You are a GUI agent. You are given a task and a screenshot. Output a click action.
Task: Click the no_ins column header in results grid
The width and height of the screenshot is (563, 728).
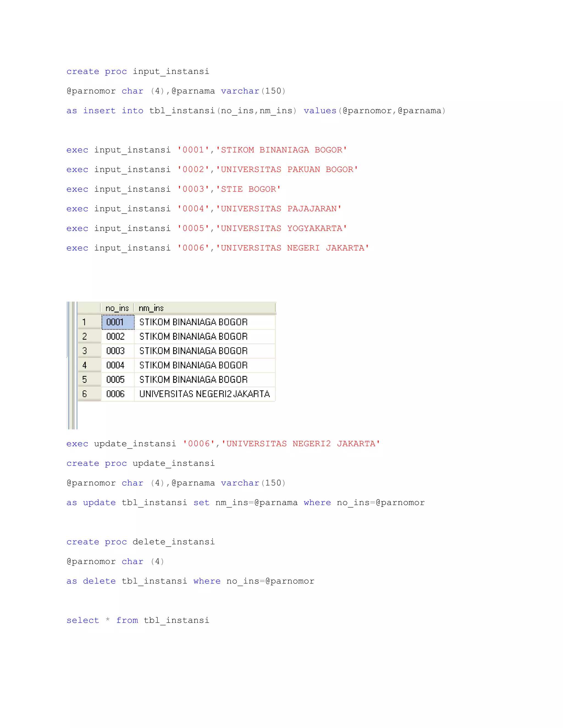(117, 308)
